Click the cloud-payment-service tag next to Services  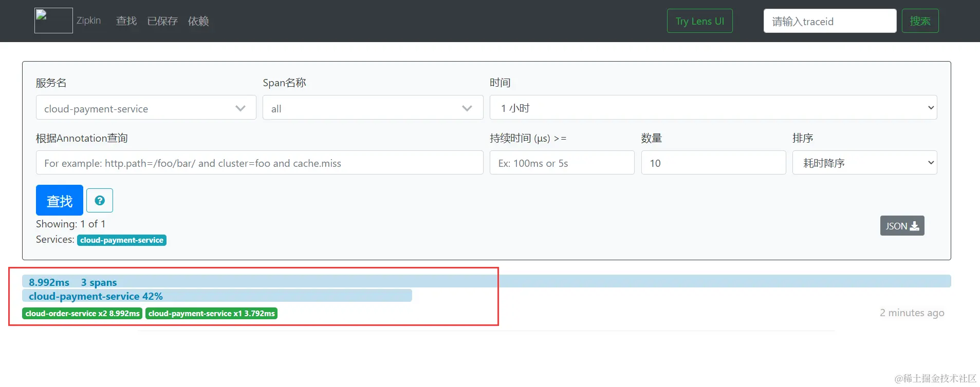pos(122,240)
